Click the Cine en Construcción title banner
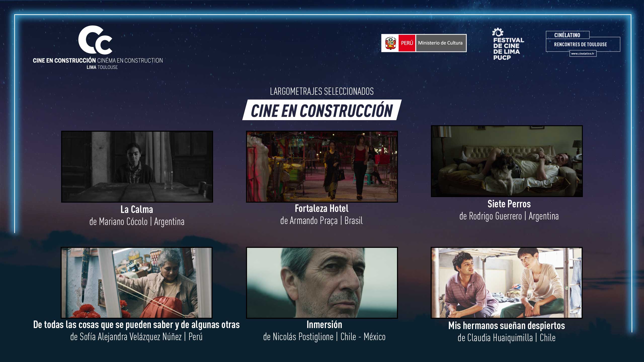644x362 pixels. click(322, 110)
